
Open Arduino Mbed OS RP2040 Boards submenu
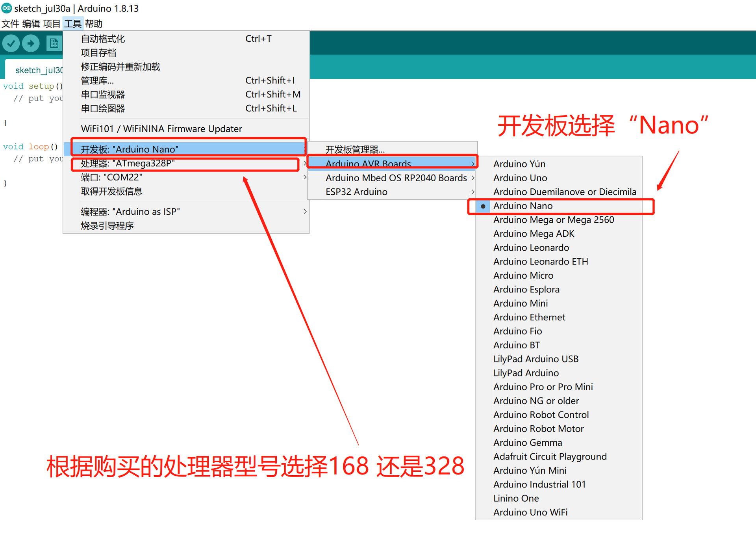point(396,178)
